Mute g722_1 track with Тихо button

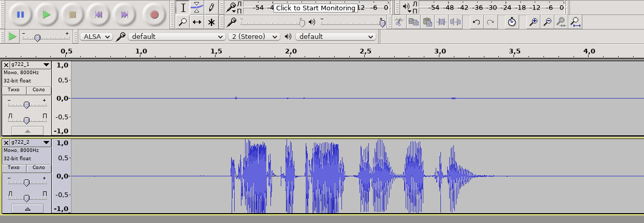click(x=14, y=90)
